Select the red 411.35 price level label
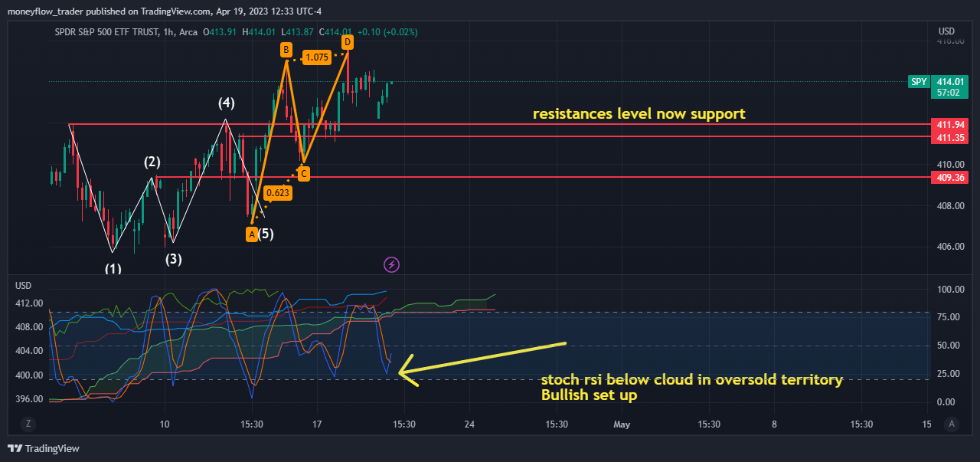 pos(949,137)
